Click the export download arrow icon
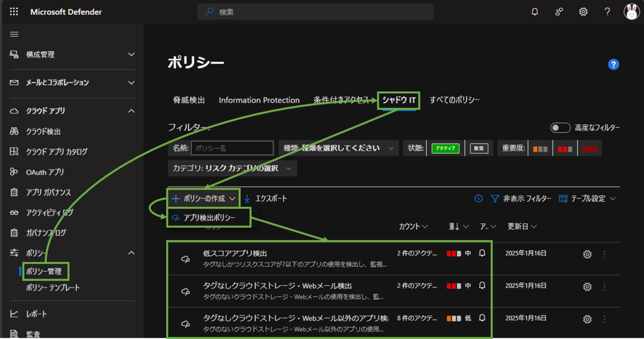This screenshot has width=644, height=339. pos(247,199)
